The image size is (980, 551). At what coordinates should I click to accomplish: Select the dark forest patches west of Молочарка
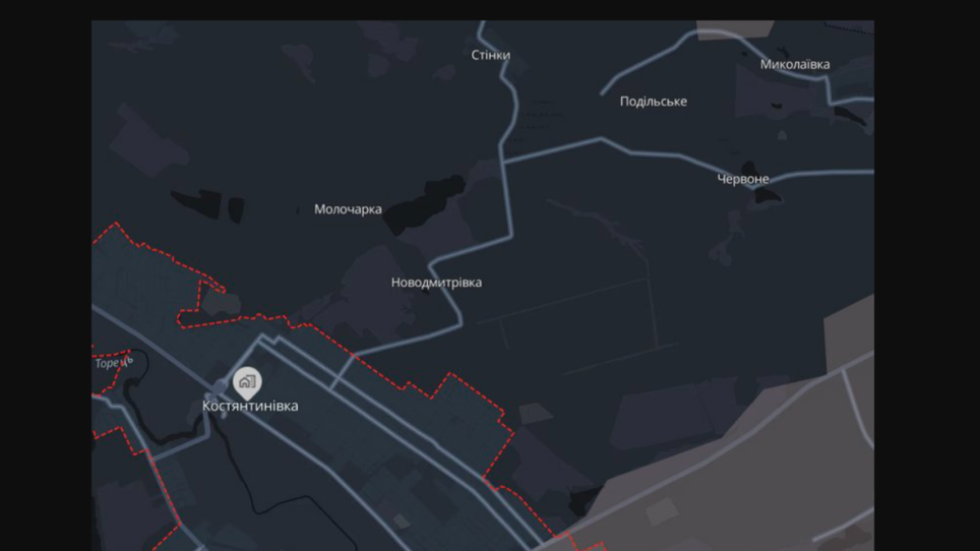pyautogui.click(x=208, y=205)
